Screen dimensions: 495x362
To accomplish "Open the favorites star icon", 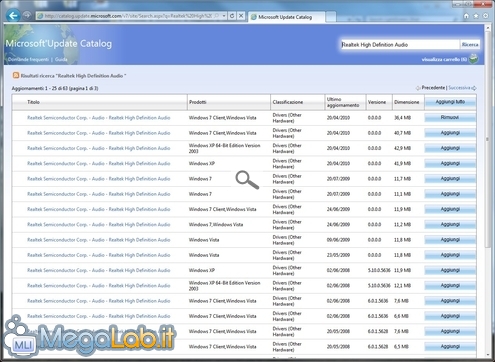I will tap(476, 16).
